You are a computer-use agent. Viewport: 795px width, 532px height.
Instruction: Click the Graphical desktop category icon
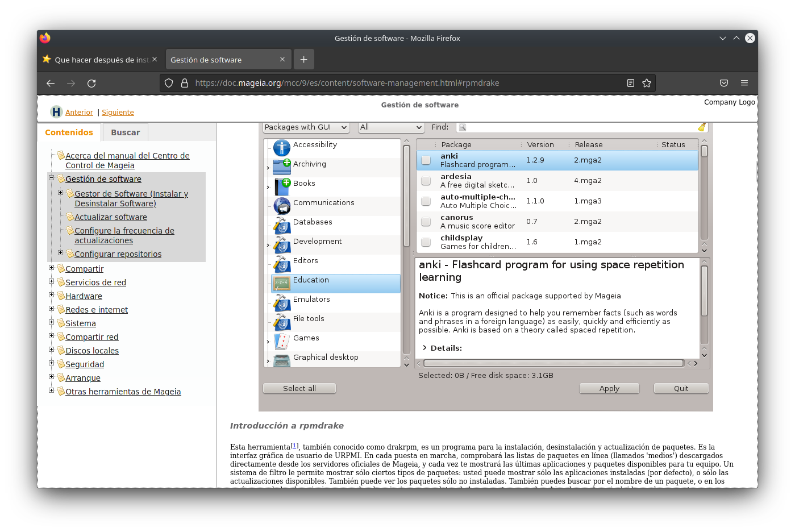[x=282, y=360]
